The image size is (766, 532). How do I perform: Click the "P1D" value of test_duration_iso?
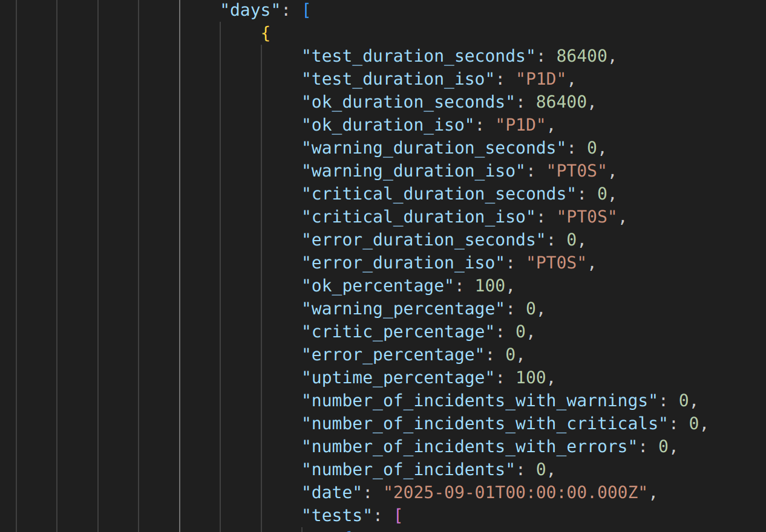[x=541, y=79]
